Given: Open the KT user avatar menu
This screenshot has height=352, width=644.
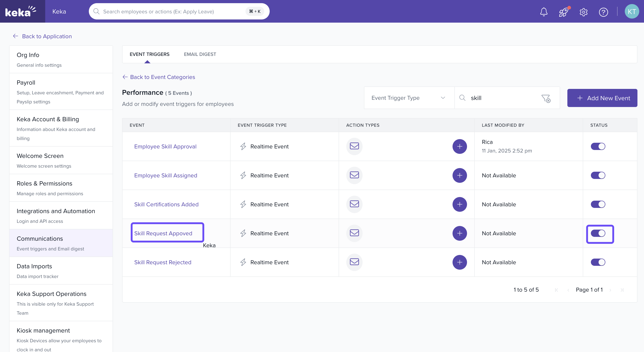Looking at the screenshot, I should (632, 12).
